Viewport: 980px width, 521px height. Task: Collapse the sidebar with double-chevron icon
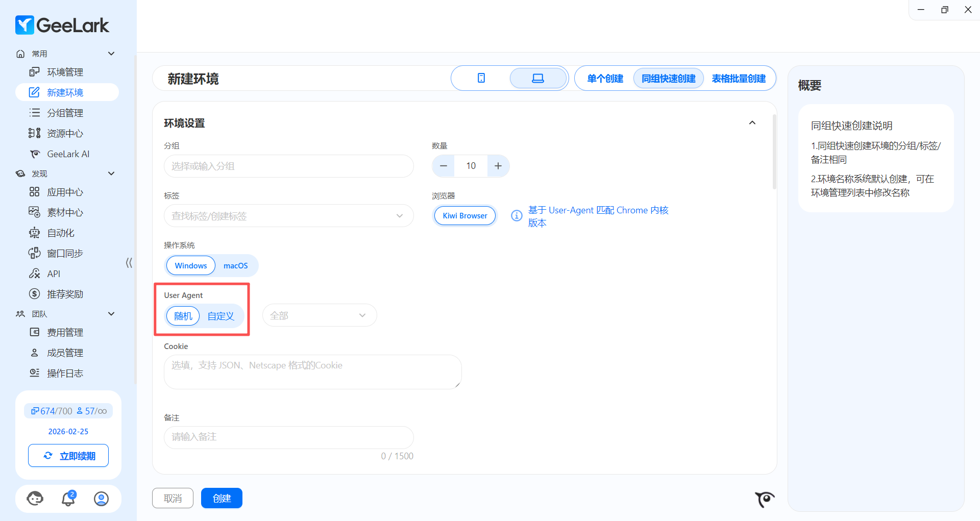point(129,263)
